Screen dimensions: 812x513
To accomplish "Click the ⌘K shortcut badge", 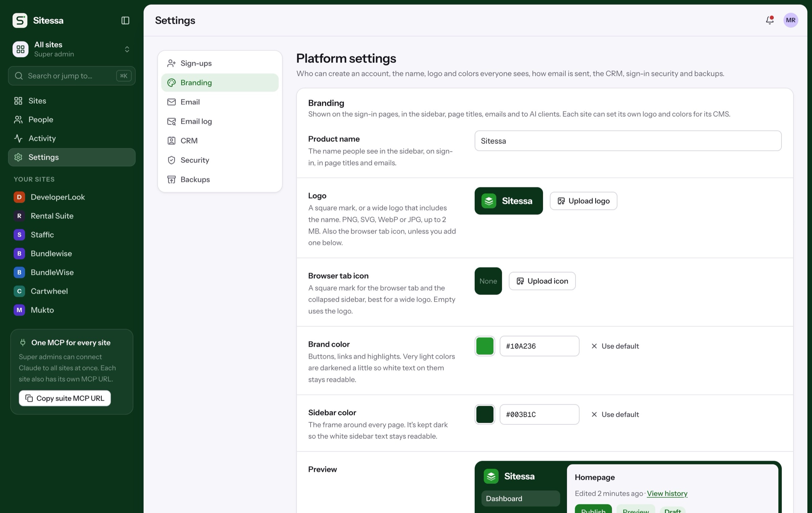I will pos(123,76).
